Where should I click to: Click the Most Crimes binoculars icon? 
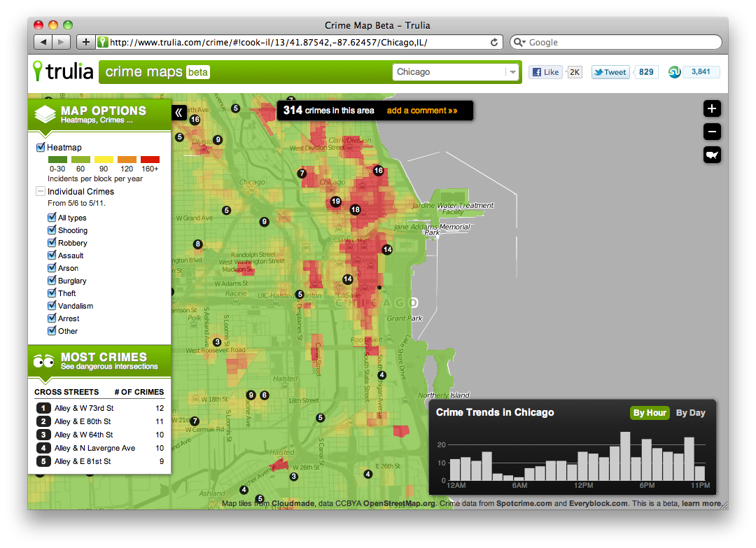(x=43, y=359)
